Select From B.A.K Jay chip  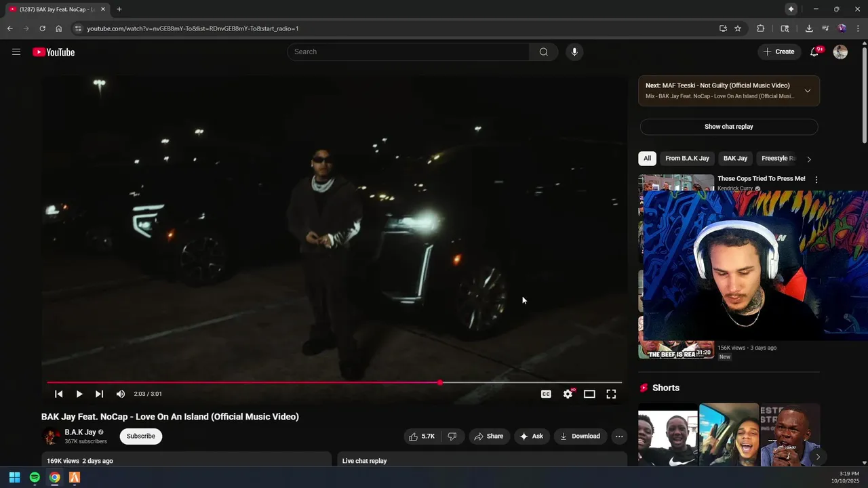click(x=687, y=159)
